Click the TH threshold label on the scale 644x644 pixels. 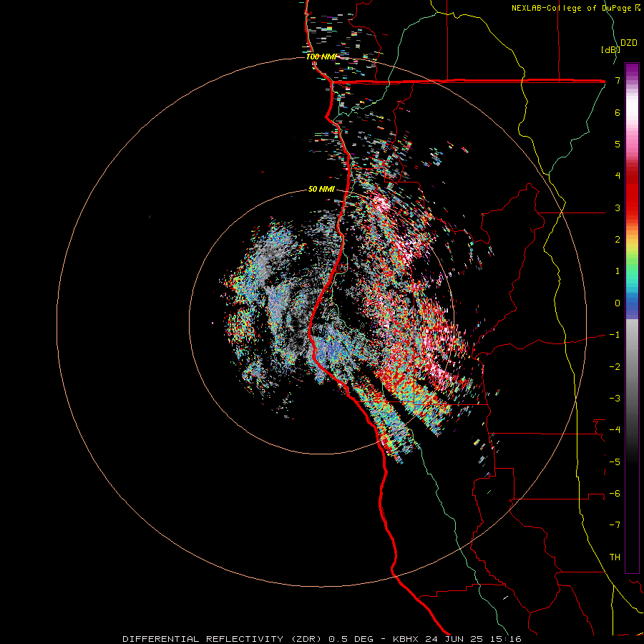(615, 557)
